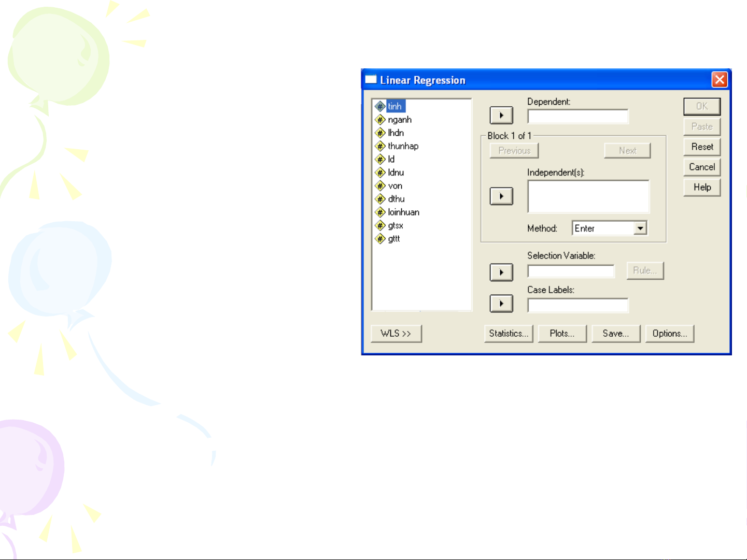
Task: Click inside the Independent(s) list box
Action: pyautogui.click(x=588, y=196)
